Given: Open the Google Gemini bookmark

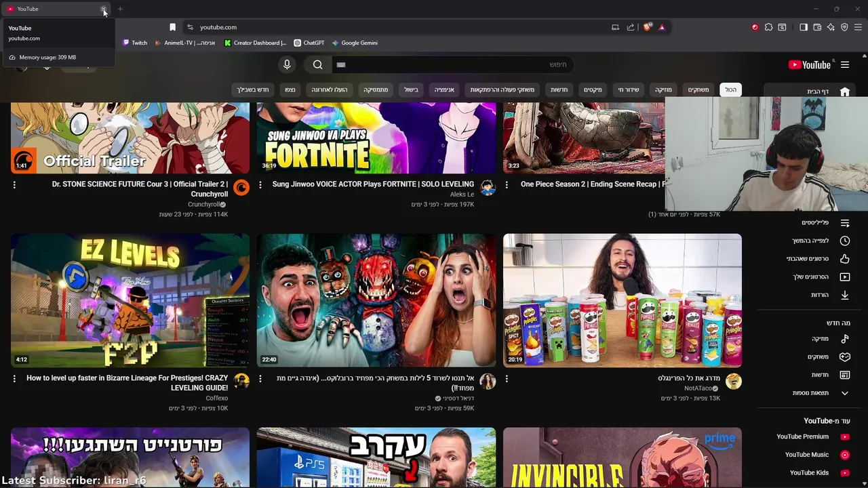Looking at the screenshot, I should click(355, 43).
